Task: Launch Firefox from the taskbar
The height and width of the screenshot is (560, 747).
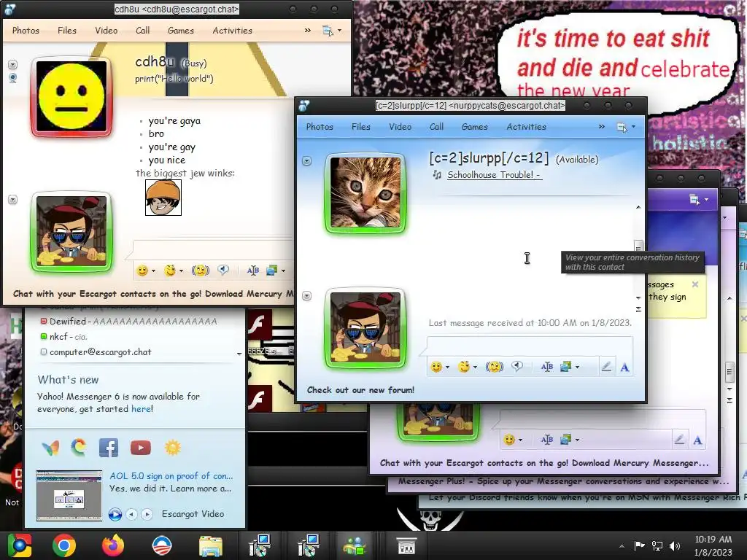Action: click(x=113, y=545)
